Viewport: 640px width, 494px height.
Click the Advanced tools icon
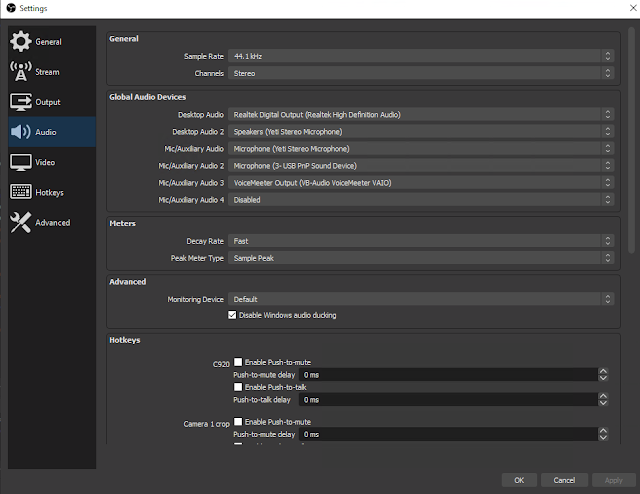click(20, 223)
